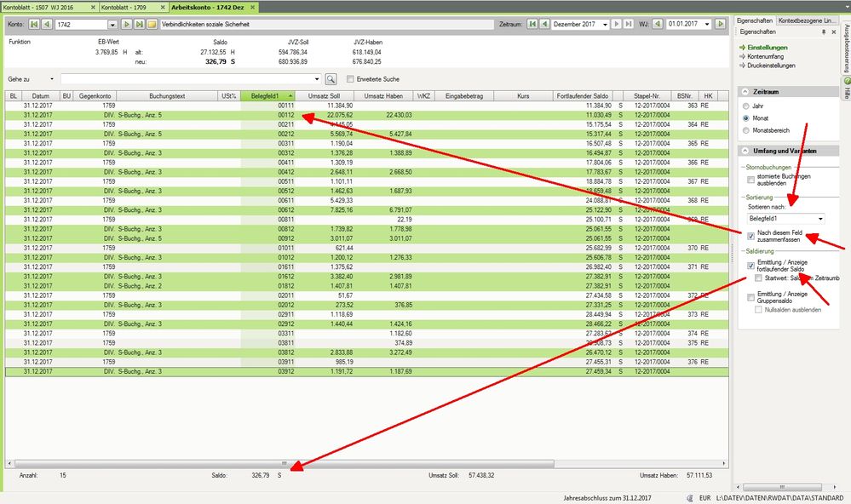Screen dimensions: 851x504
Task: Click into the 'Gehe zu' search field
Action: [x=191, y=79]
